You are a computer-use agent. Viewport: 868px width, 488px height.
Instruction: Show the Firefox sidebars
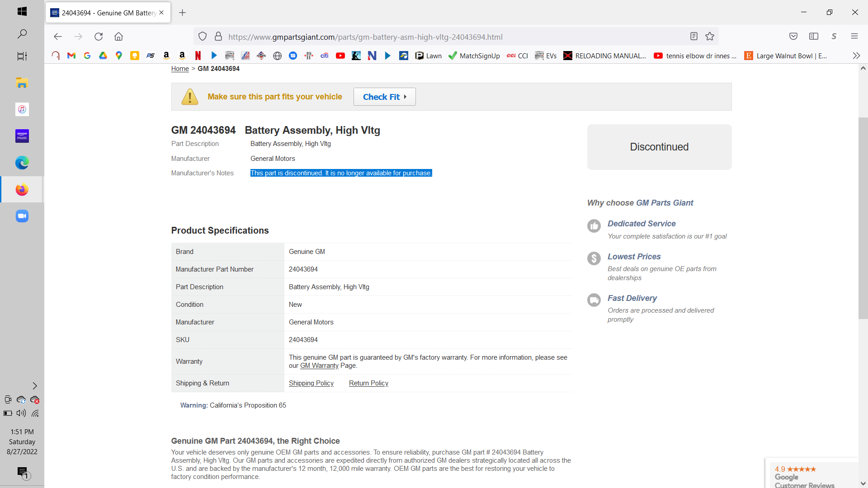[x=814, y=37]
